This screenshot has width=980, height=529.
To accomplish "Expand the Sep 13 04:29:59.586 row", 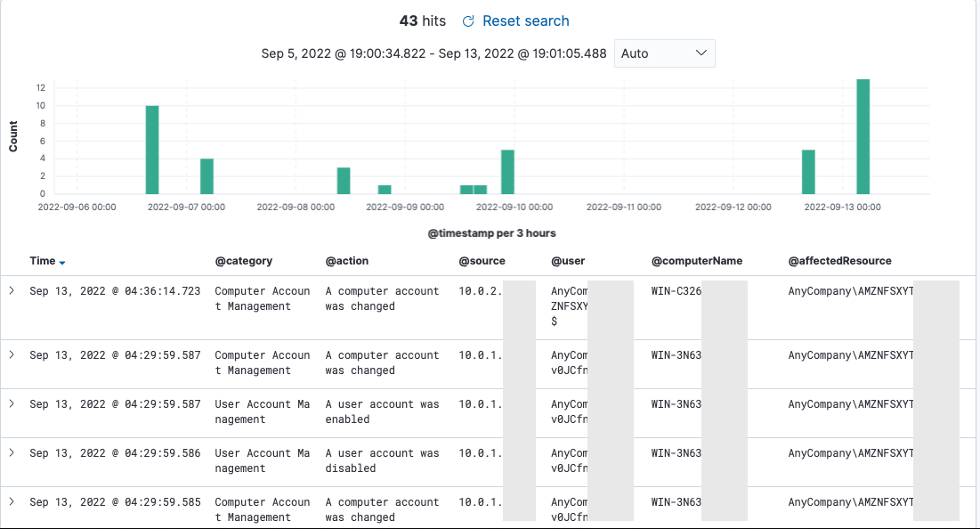I will click(12, 452).
